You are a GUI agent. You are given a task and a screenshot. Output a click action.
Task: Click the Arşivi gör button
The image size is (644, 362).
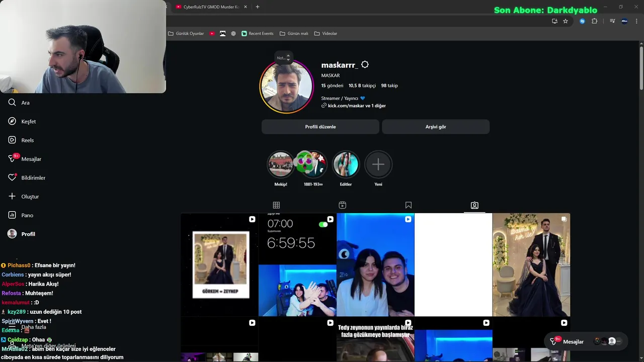[436, 127]
